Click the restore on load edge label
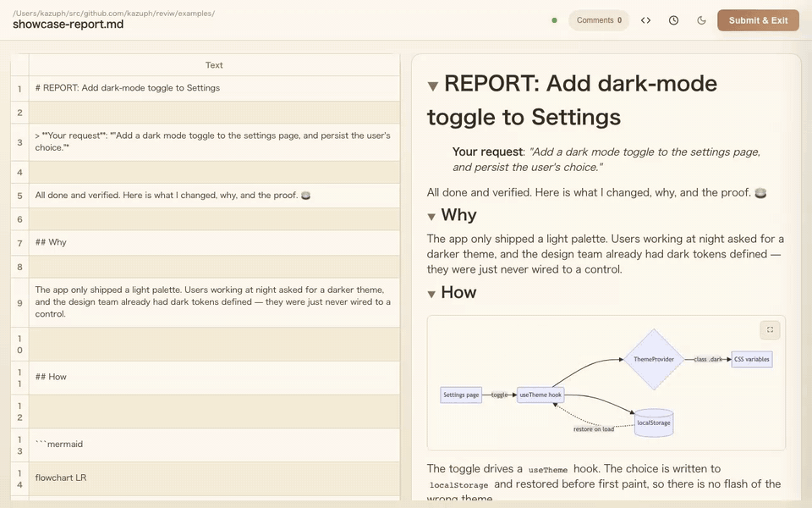812x508 pixels. (x=594, y=428)
